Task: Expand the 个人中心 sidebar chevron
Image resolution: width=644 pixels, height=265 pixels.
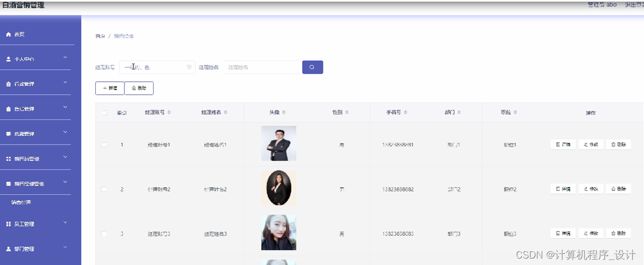Action: coord(65,58)
